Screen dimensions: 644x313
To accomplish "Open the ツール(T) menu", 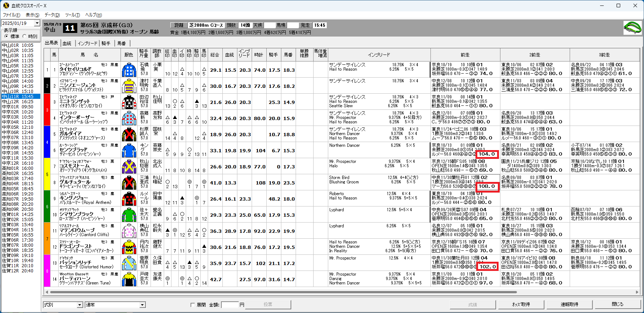I will pyautogui.click(x=72, y=15).
